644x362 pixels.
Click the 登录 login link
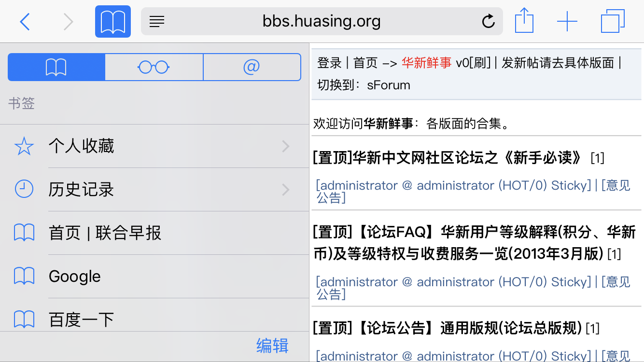(329, 63)
